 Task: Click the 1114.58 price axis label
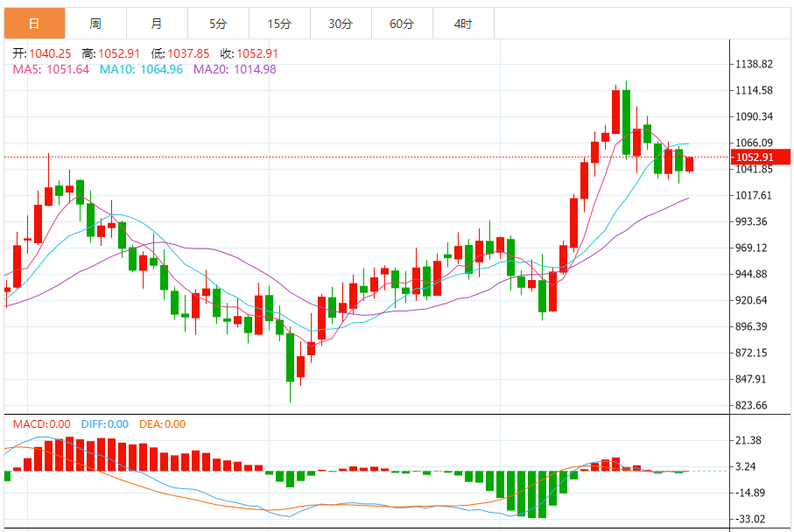[x=754, y=91]
